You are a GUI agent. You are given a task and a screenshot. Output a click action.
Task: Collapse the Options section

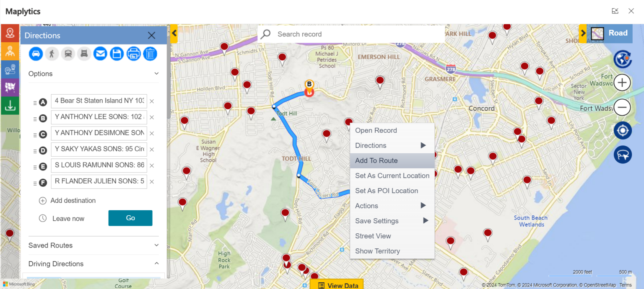pos(156,73)
